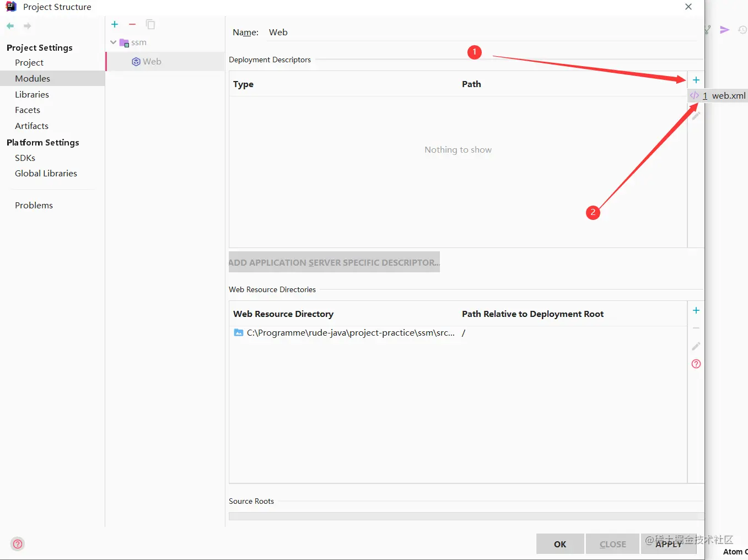Click the Type column header
748x560 pixels.
(x=243, y=84)
